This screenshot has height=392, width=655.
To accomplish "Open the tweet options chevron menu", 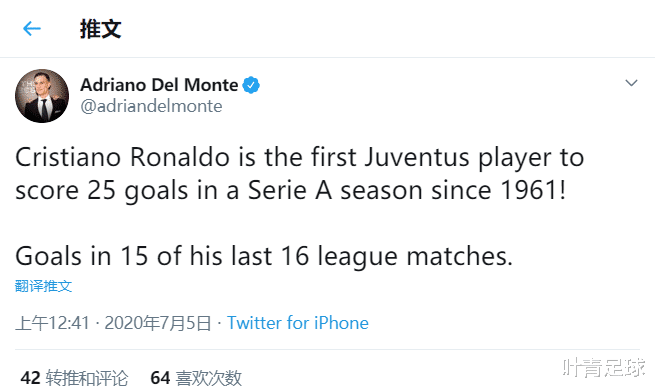I will (631, 83).
